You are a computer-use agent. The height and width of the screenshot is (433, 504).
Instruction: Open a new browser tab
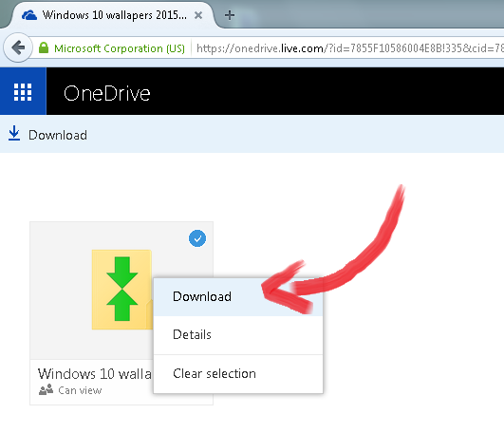tap(230, 15)
